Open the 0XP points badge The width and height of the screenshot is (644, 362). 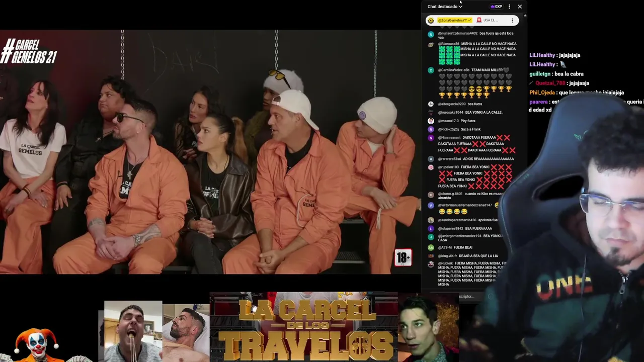(497, 7)
